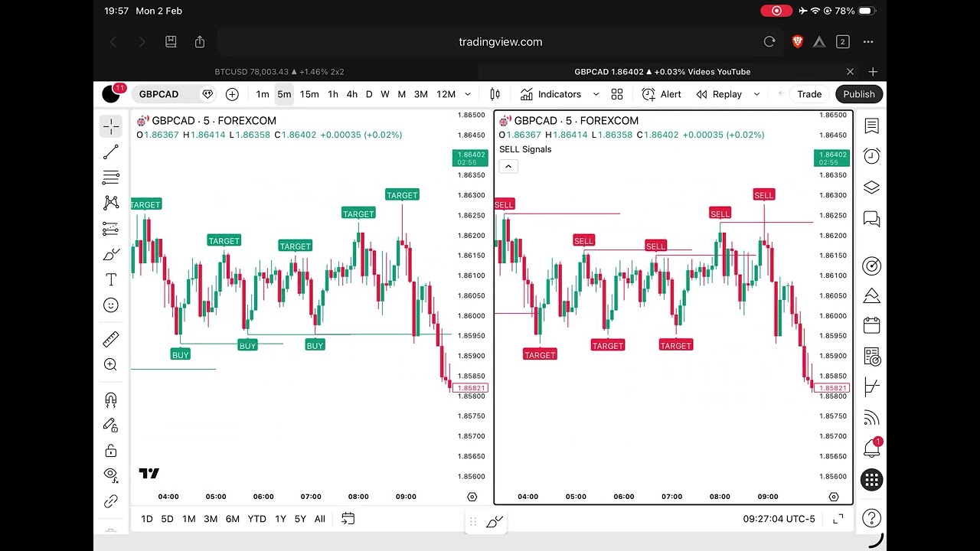Set date range to 1M
Viewport: 980px width, 551px height.
(x=189, y=519)
